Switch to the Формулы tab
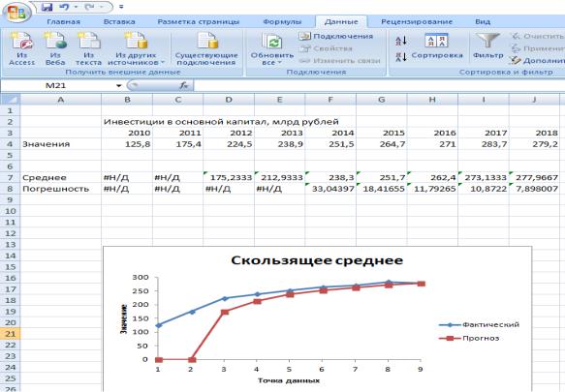The width and height of the screenshot is (565, 392). (x=282, y=21)
